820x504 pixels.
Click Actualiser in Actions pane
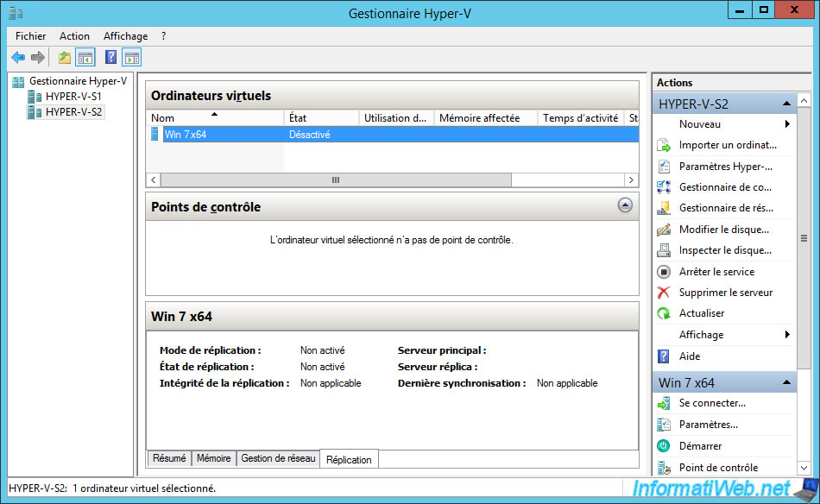[x=702, y=313]
